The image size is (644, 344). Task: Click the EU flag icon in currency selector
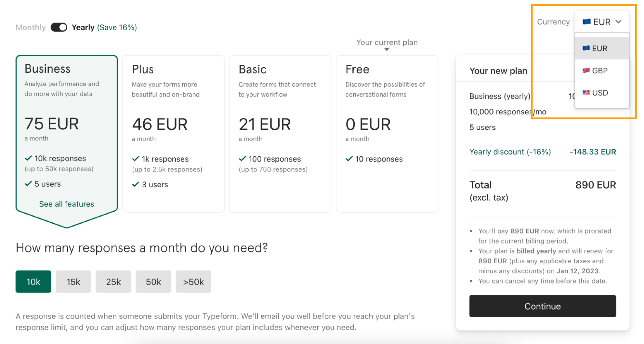point(586,22)
